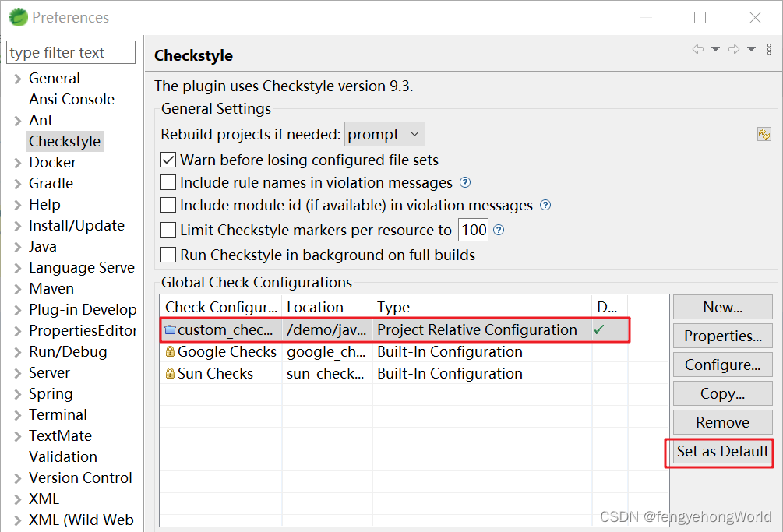Click the type filter text field
The image size is (783, 532).
click(x=71, y=52)
